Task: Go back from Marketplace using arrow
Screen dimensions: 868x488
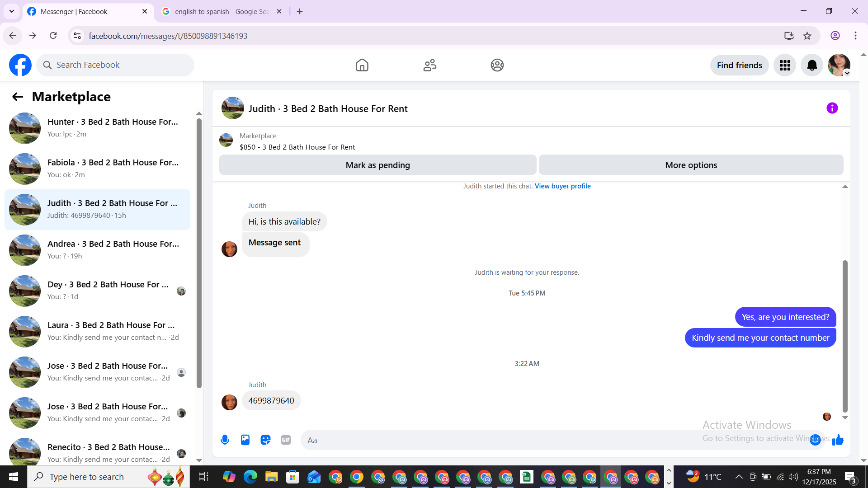Action: (17, 97)
